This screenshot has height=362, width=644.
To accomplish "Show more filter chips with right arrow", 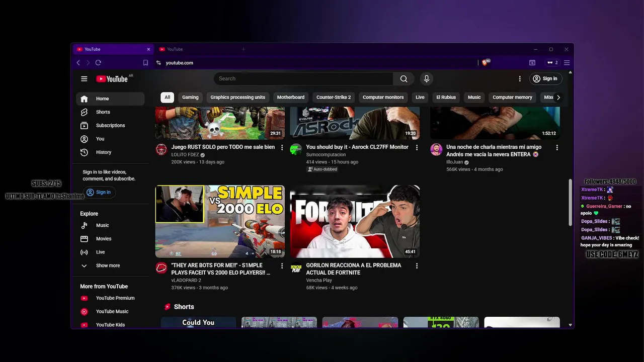I will pos(558,98).
